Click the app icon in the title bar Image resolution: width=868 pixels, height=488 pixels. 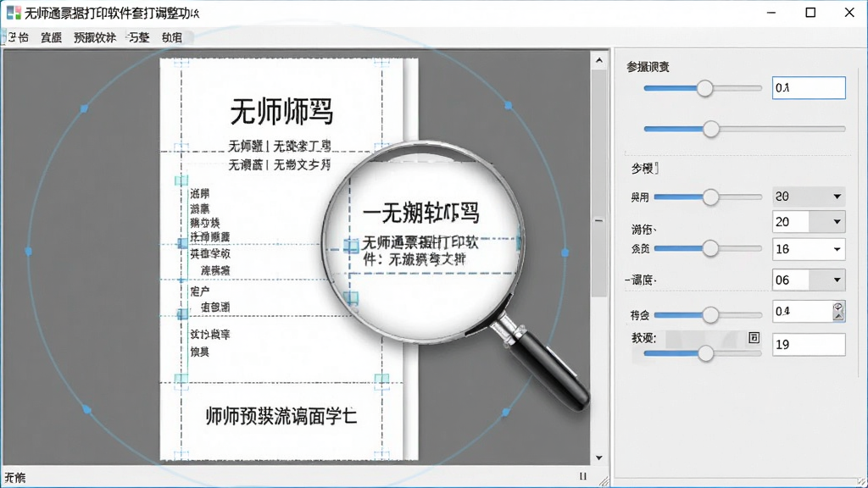point(14,12)
